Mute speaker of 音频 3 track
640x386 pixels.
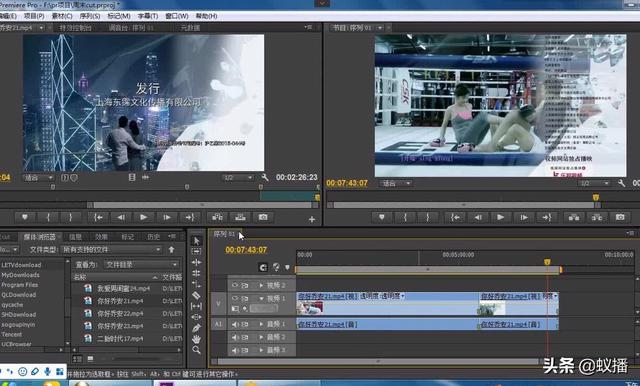coord(235,350)
